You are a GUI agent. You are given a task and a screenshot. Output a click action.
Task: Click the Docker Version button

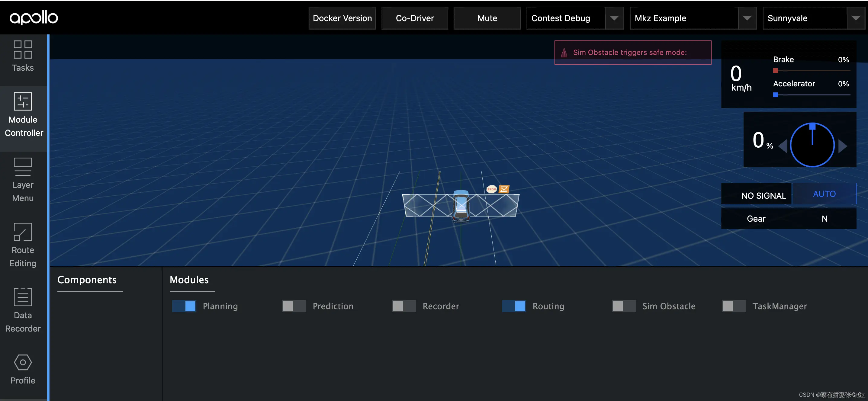click(342, 18)
